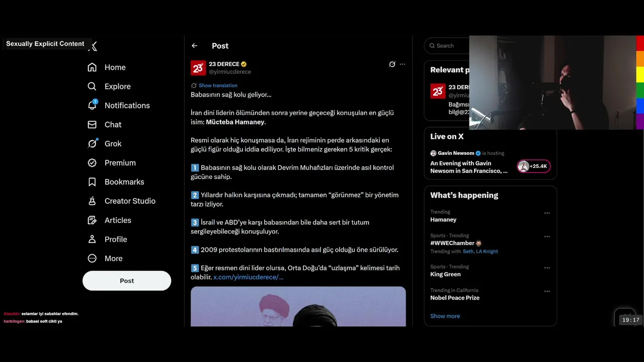Click the X logo at top of sidebar
The width and height of the screenshot is (644, 362).
(x=93, y=47)
